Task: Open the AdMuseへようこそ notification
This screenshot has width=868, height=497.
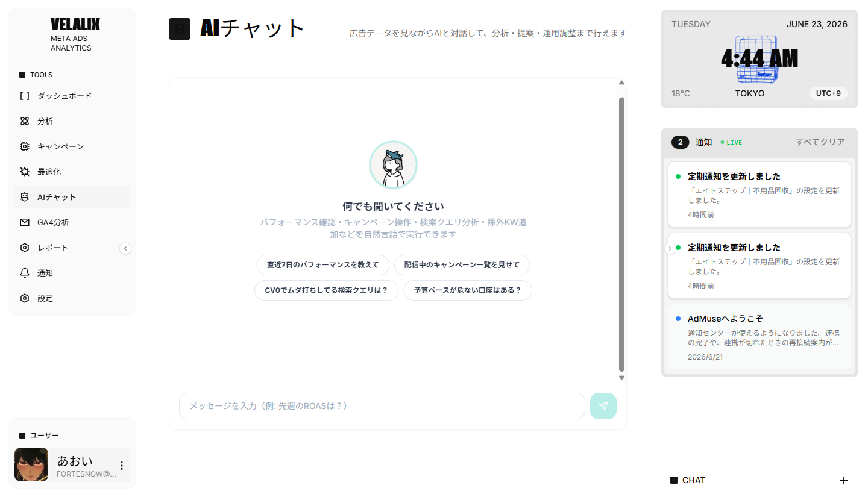Action: [x=759, y=337]
